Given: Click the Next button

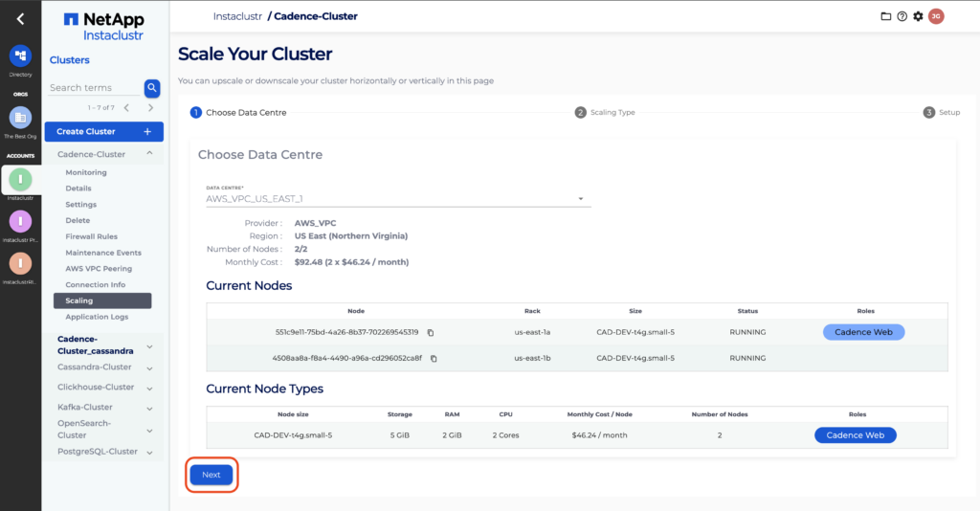Looking at the screenshot, I should point(212,475).
